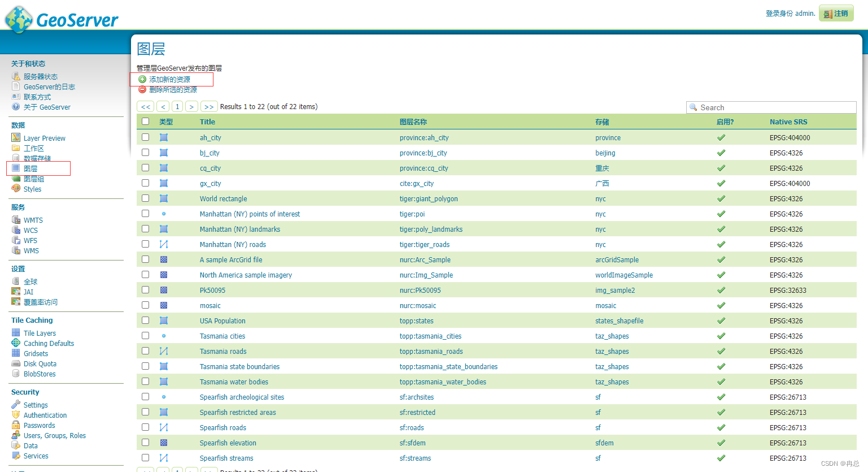Screen dimensions: 868x472
Task: Click the topp:states layer name cell
Action: (x=417, y=321)
